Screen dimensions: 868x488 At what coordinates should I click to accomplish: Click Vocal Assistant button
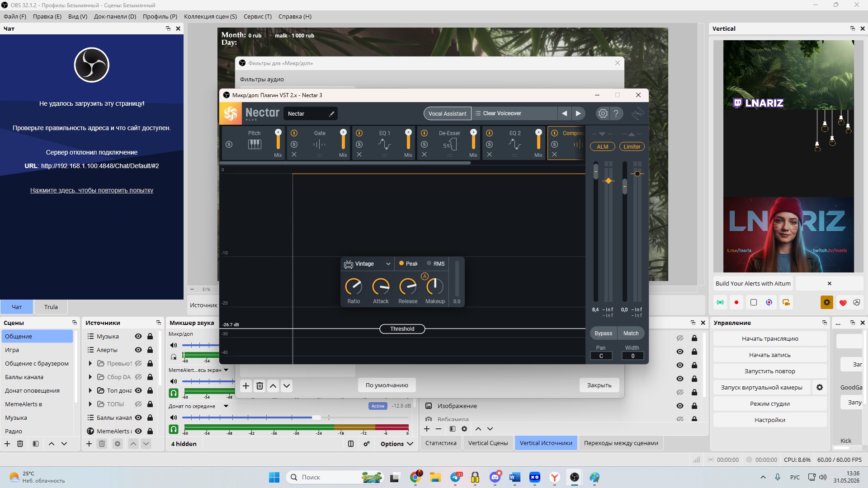pos(447,113)
